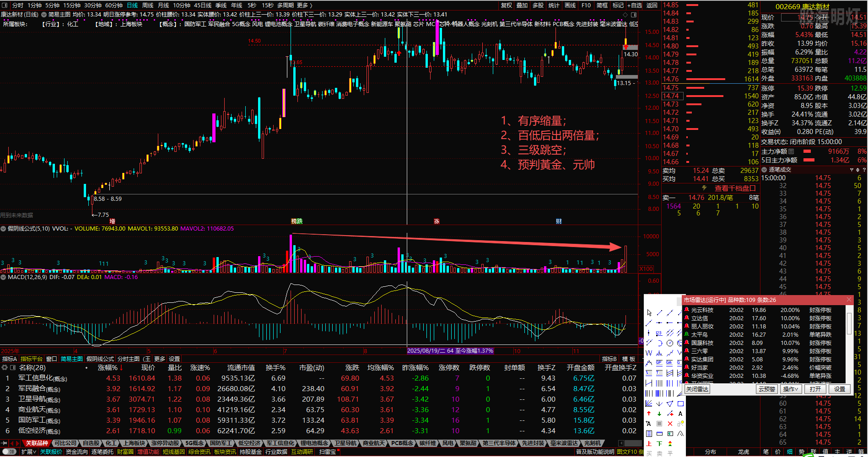Click the red bell next to 光云科技
The width and height of the screenshot is (868, 457).
686,310
